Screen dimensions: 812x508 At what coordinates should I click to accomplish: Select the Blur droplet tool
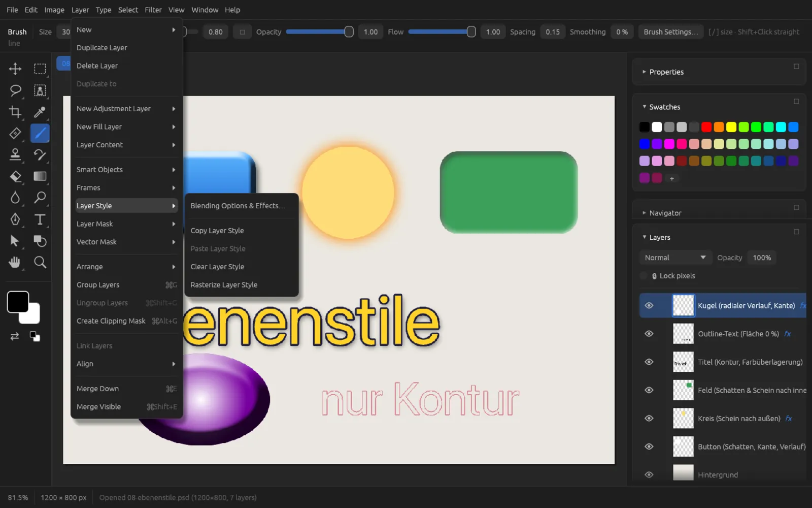[15, 198]
